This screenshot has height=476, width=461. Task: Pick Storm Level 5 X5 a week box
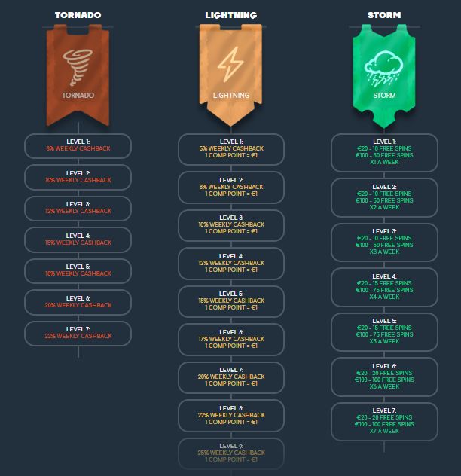click(x=384, y=331)
